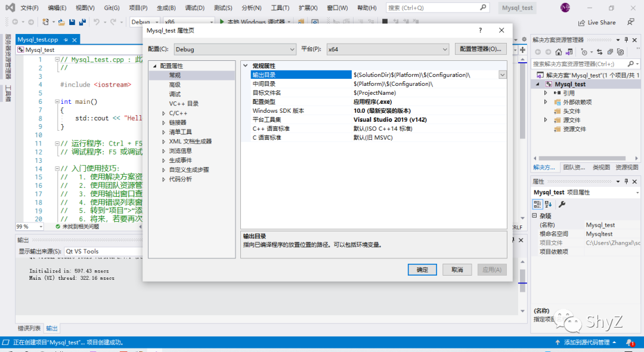Switch to the 团队资源 tab
This screenshot has width=644, height=352.
[574, 168]
